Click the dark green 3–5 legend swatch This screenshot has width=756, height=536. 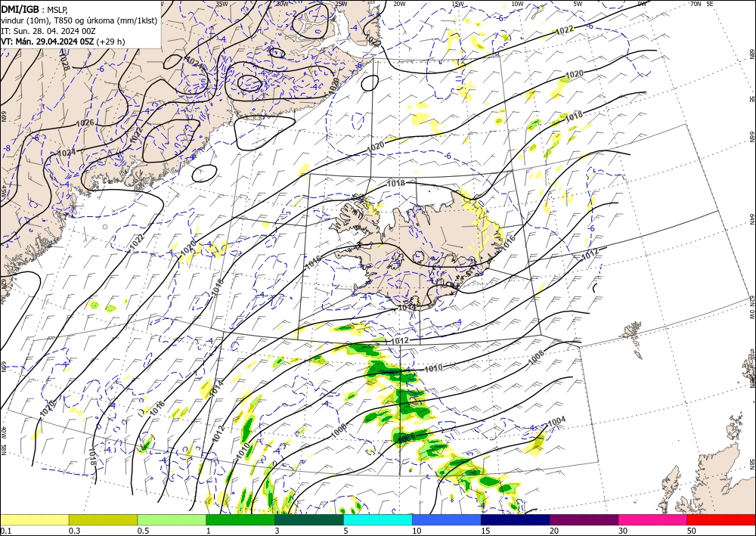pyautogui.click(x=309, y=519)
